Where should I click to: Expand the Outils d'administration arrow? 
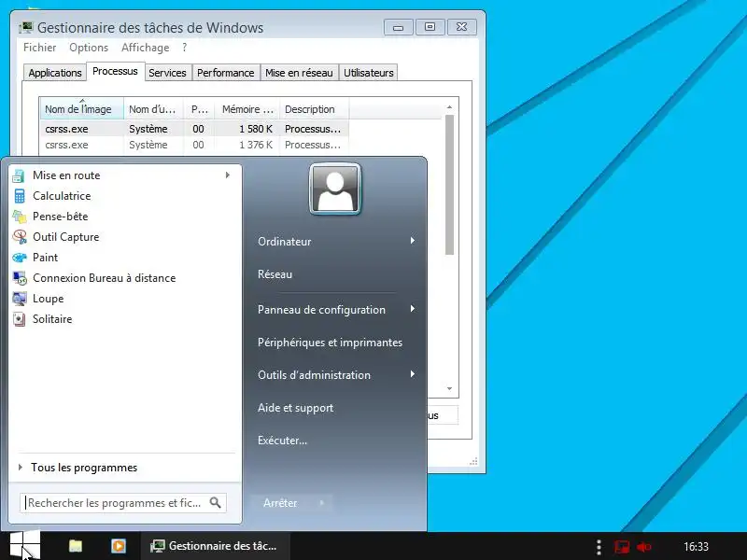coord(413,374)
